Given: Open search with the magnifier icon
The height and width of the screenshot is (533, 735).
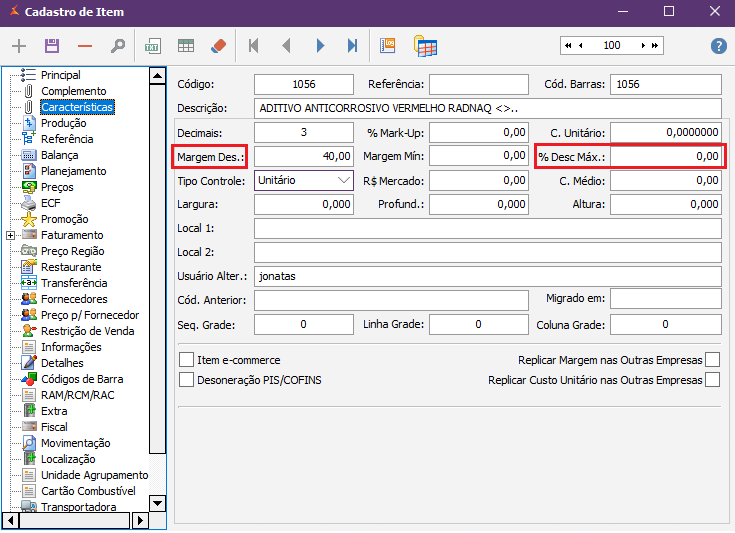Looking at the screenshot, I should tap(117, 46).
